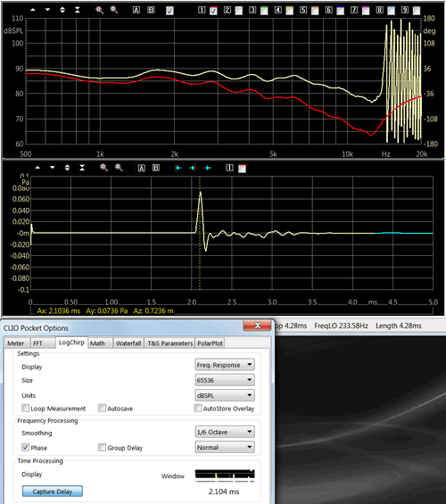
Task: Click the Capture Delay button
Action: tap(53, 492)
